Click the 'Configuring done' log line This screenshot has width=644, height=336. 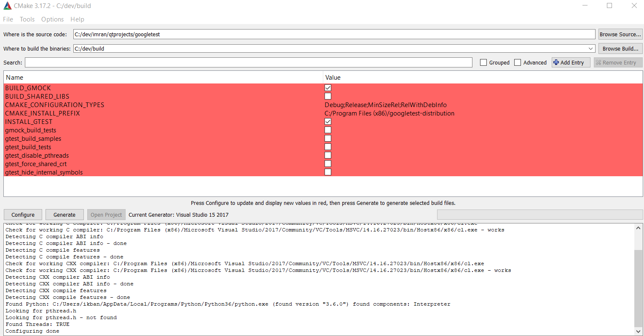[x=32, y=331]
